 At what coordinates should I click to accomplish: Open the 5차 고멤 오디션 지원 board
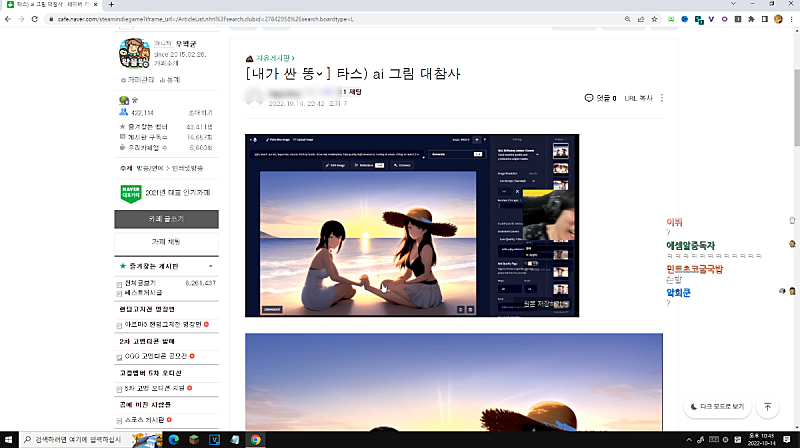click(x=155, y=388)
